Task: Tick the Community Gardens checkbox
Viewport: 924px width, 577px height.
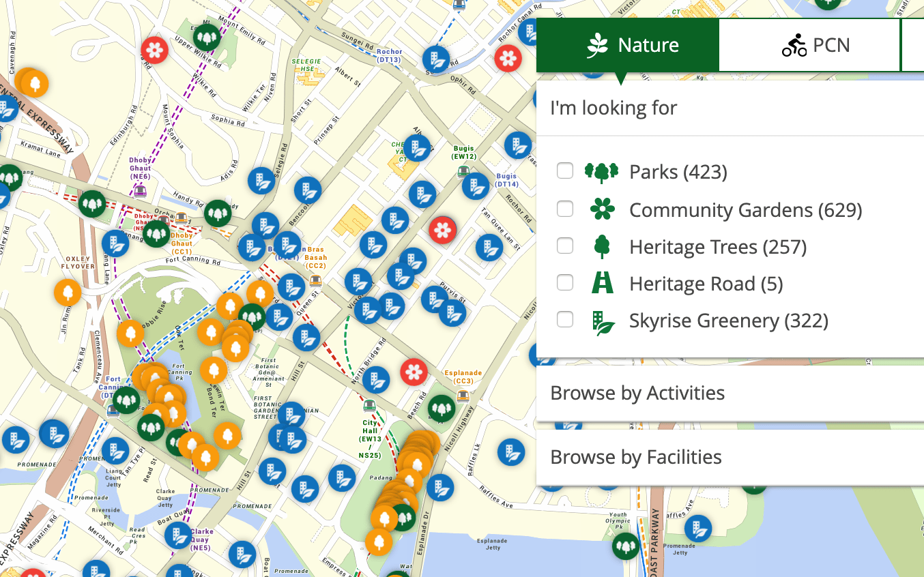Action: click(564, 209)
